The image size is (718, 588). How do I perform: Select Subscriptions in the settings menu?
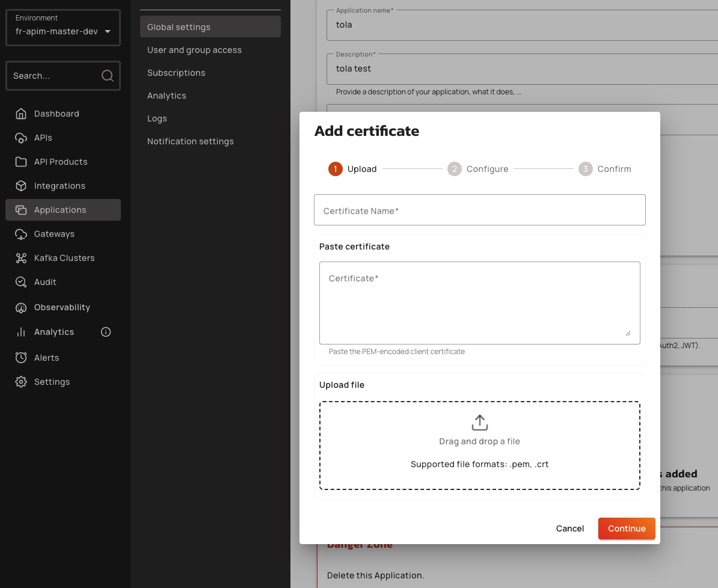click(x=176, y=73)
